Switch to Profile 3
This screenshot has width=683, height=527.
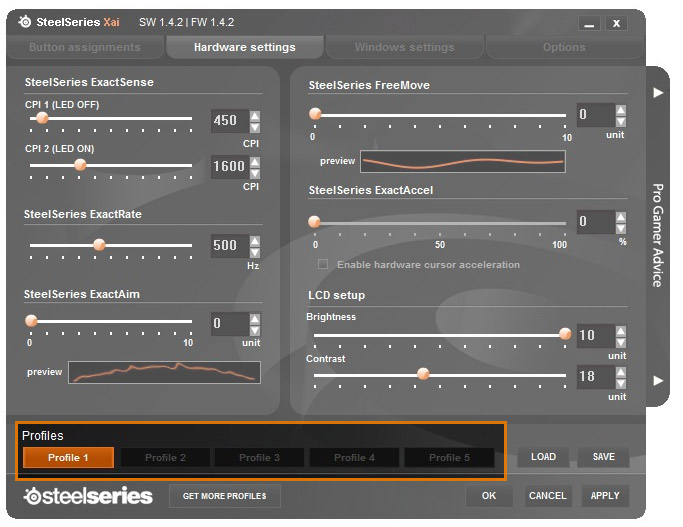click(260, 457)
